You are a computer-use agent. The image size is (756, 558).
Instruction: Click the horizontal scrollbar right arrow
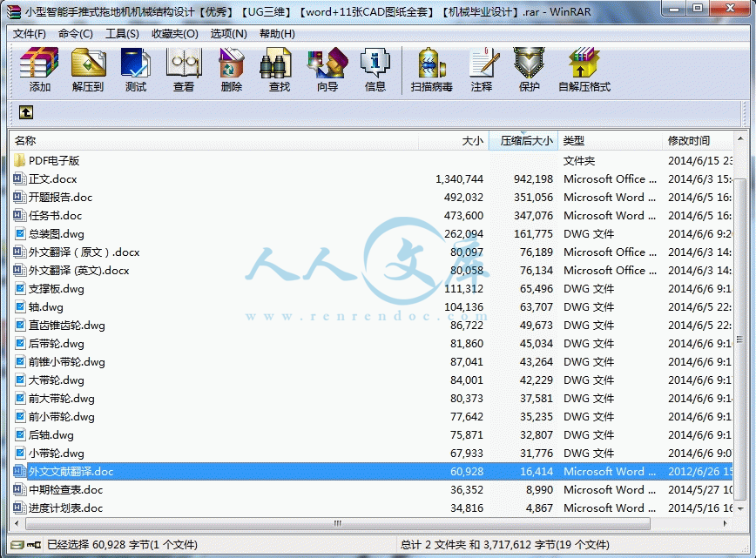coord(726,523)
